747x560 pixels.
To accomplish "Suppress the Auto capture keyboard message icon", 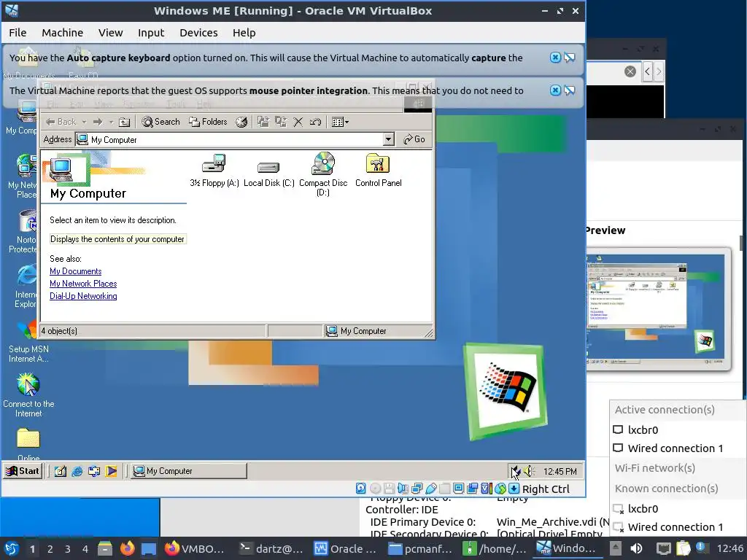I will (x=570, y=58).
